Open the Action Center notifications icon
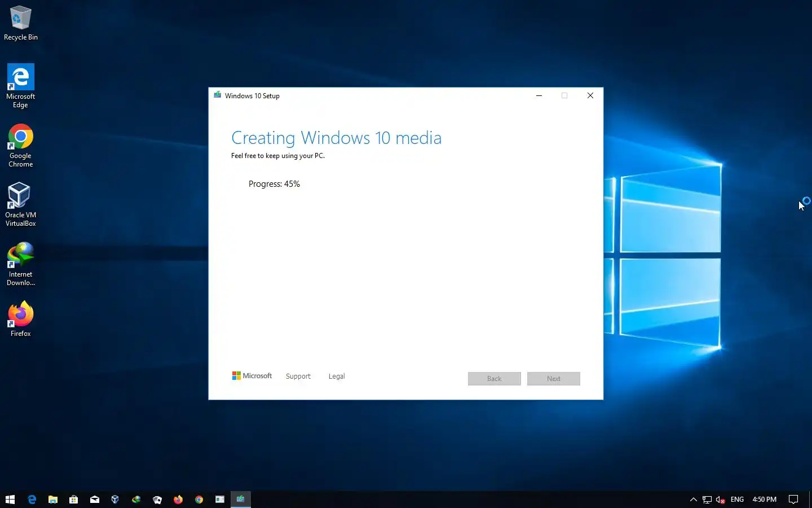This screenshot has width=812, height=508. [x=793, y=500]
